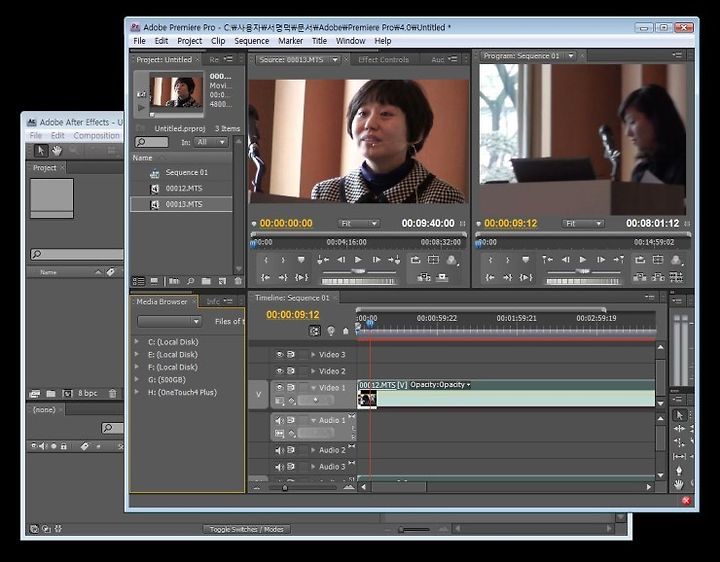This screenshot has width=720, height=562.
Task: Select the Hand tool in Premiere tools panel
Action: (x=679, y=484)
